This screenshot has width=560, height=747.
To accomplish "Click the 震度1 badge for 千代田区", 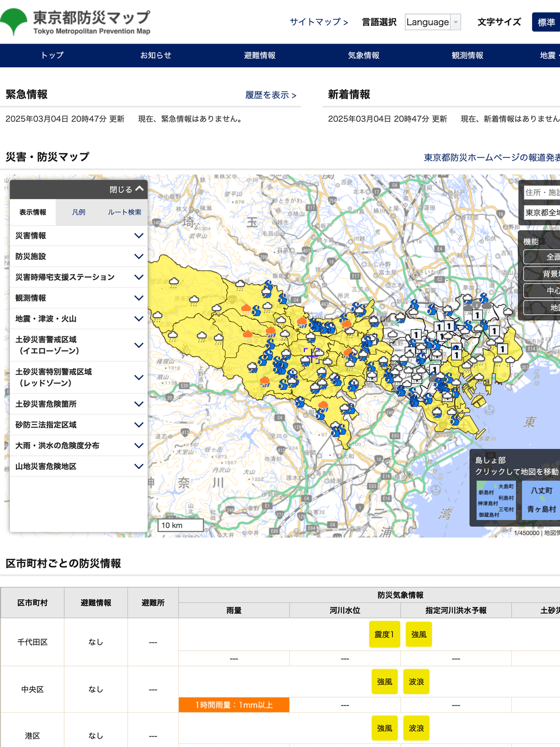I will pos(384,634).
